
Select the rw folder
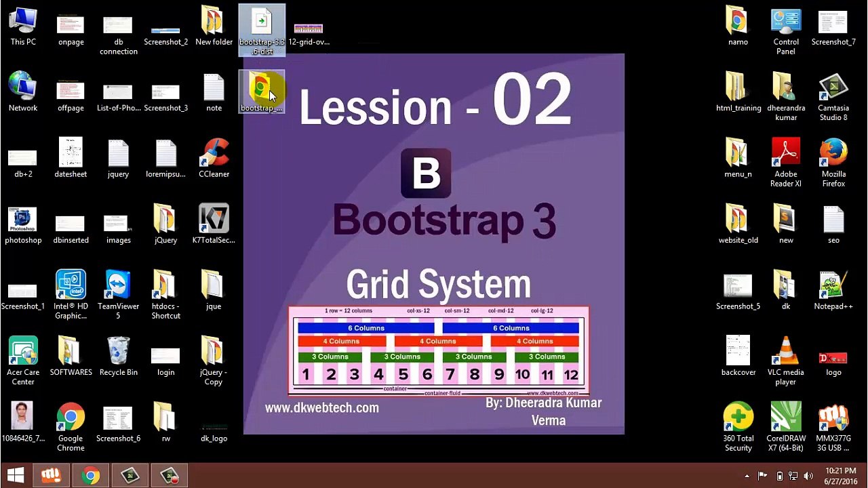(165, 422)
